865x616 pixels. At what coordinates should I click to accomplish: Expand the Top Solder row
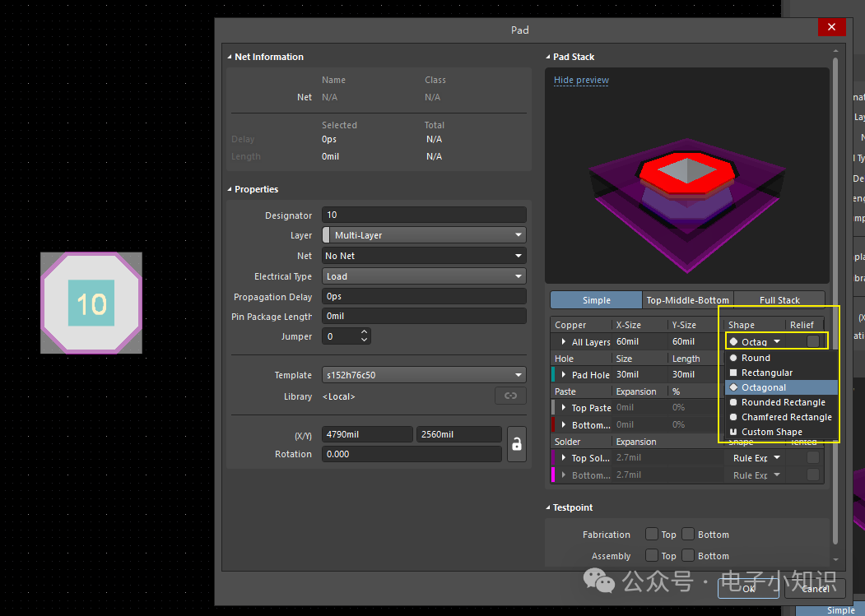[563, 458]
